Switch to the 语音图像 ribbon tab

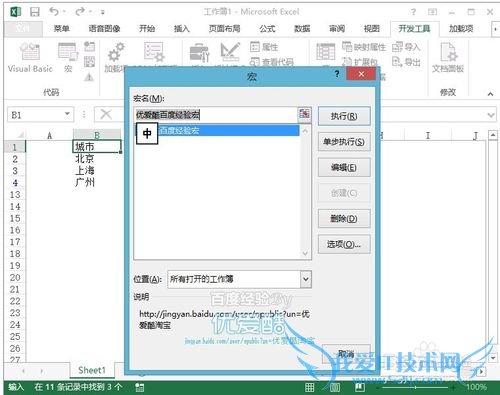pyautogui.click(x=104, y=29)
